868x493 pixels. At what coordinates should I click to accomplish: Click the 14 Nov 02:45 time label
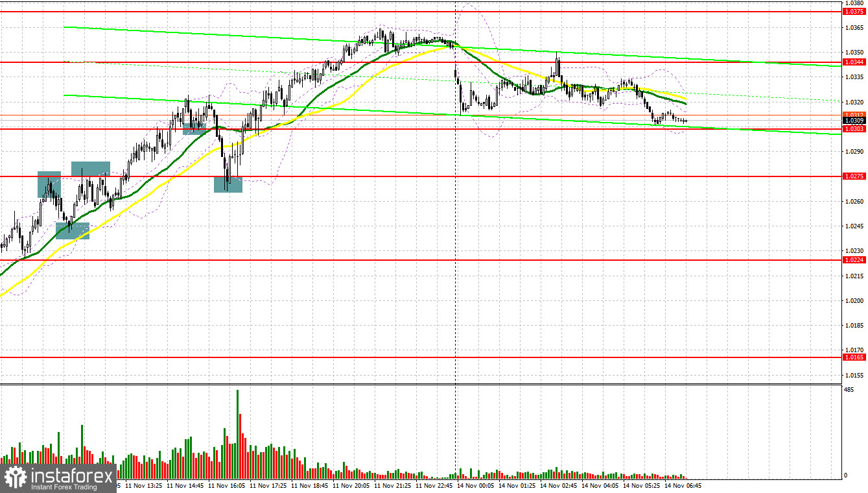pyautogui.click(x=559, y=485)
